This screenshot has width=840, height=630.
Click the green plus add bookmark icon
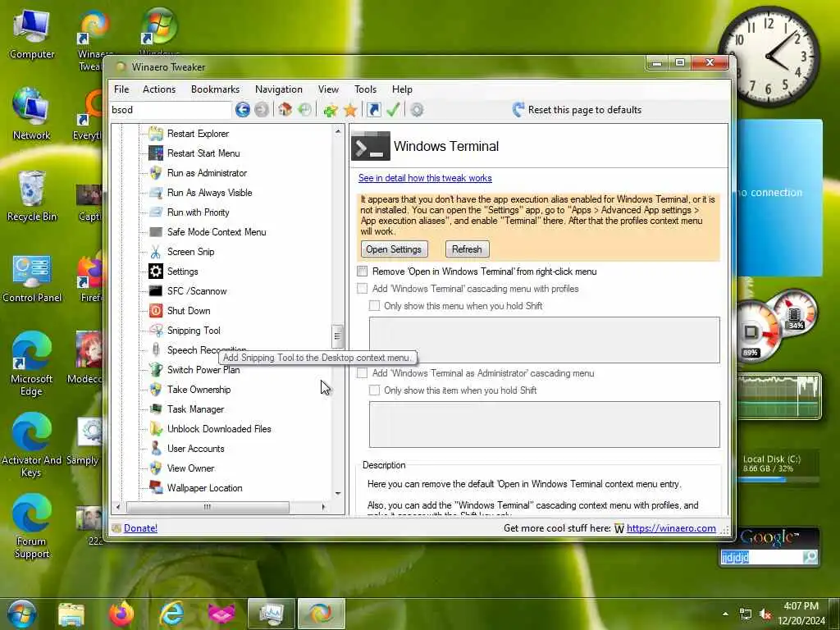(330, 110)
